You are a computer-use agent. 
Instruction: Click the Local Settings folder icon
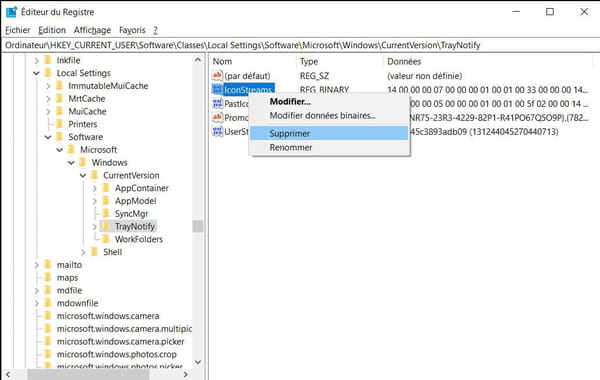[x=48, y=73]
